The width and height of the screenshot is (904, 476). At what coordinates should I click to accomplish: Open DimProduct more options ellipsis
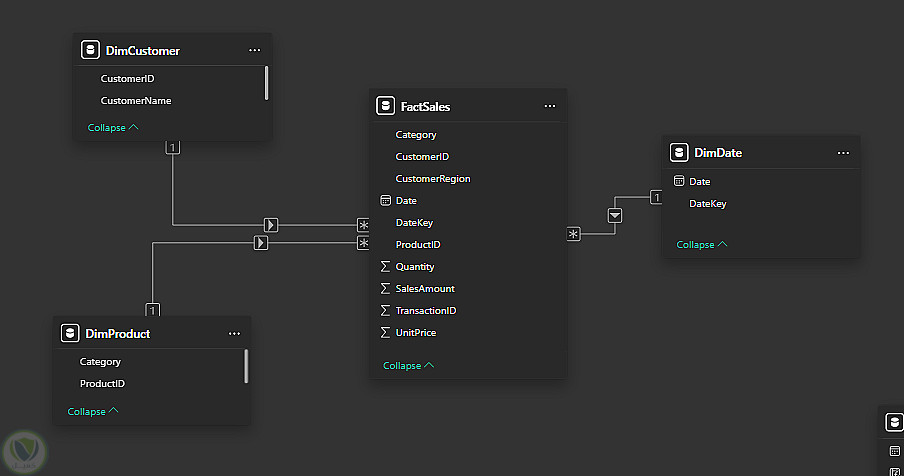click(234, 334)
